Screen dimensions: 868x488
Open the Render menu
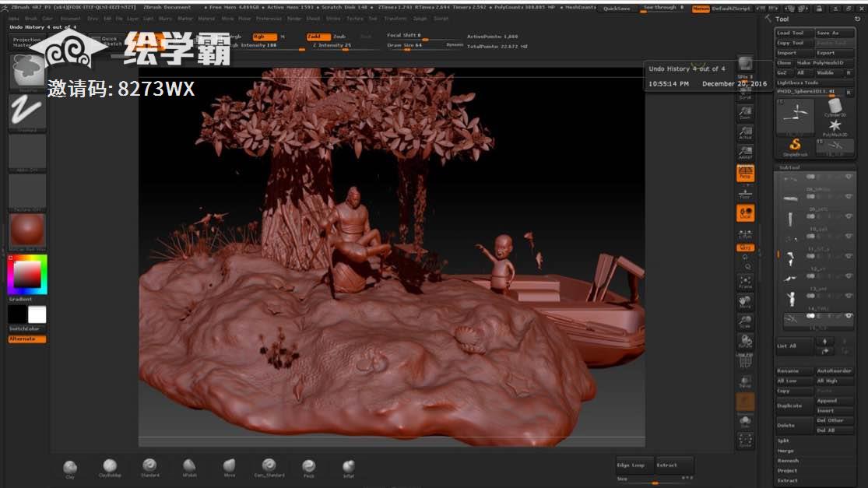pyautogui.click(x=294, y=19)
